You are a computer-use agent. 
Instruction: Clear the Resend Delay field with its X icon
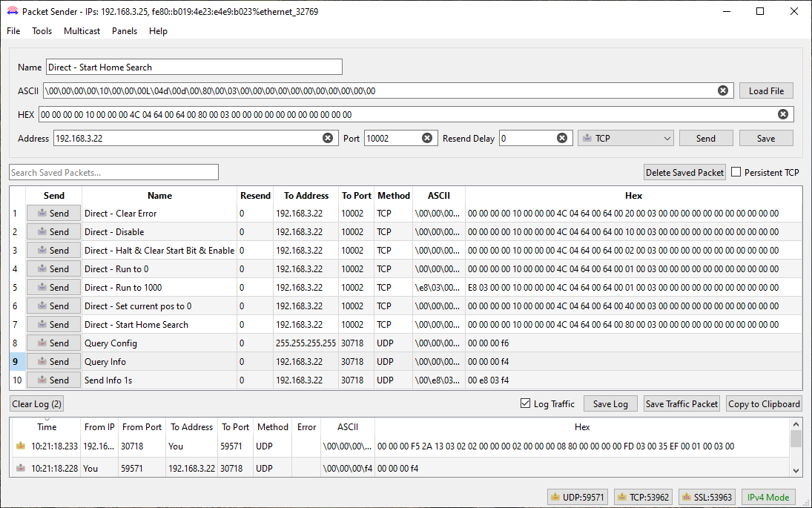pyautogui.click(x=562, y=138)
